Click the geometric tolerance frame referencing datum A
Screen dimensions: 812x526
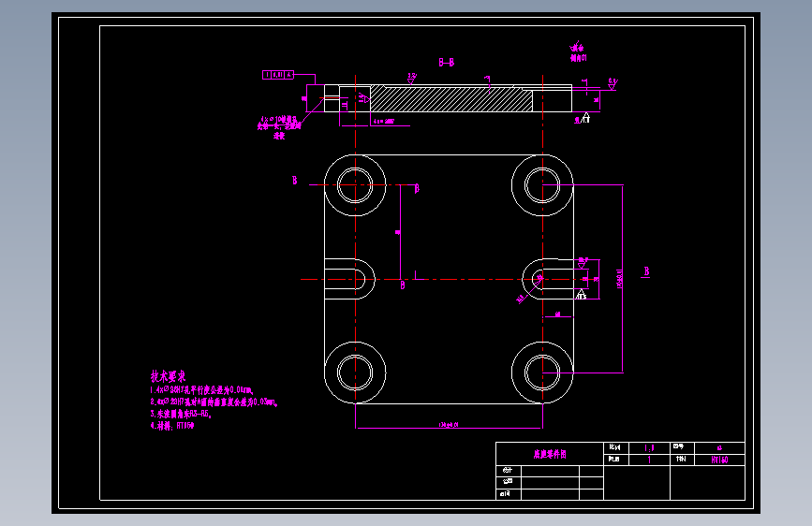278,75
